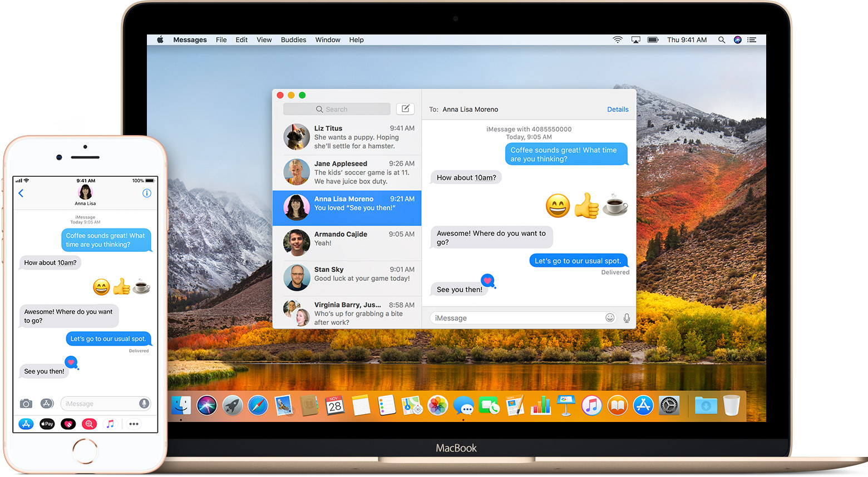Click the microphone icon to record audio
868x477 pixels.
tap(627, 317)
